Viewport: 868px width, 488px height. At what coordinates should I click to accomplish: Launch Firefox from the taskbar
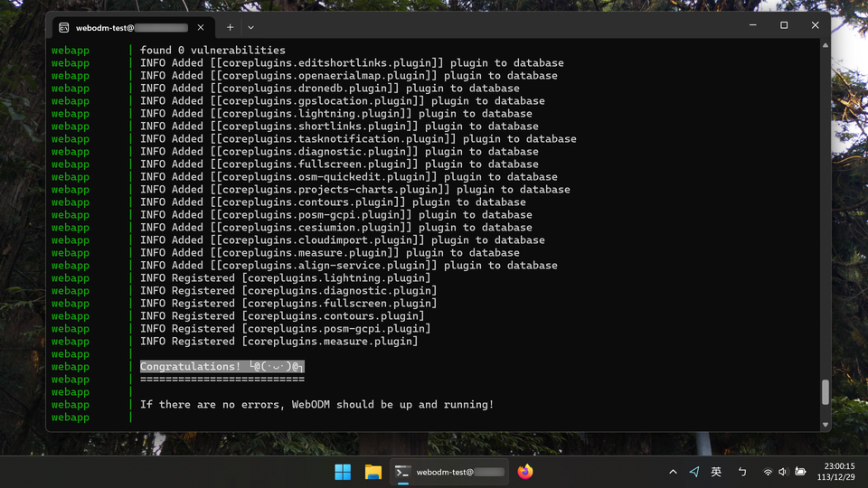(524, 472)
